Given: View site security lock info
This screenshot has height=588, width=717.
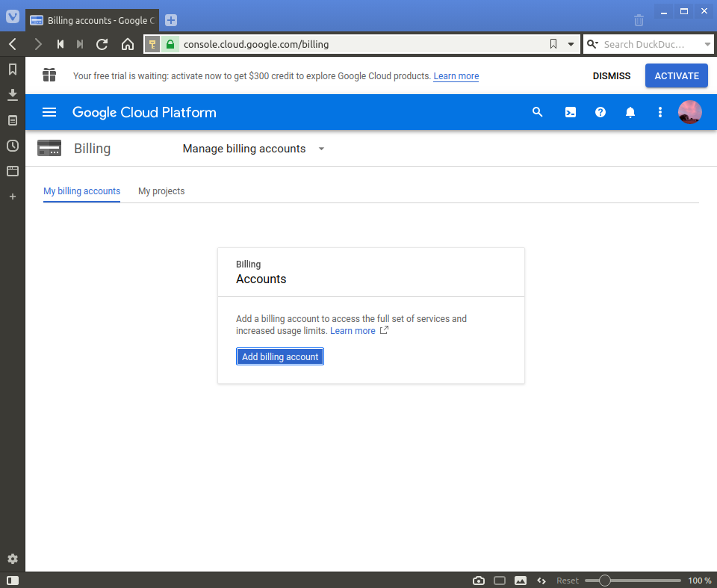Looking at the screenshot, I should (170, 44).
